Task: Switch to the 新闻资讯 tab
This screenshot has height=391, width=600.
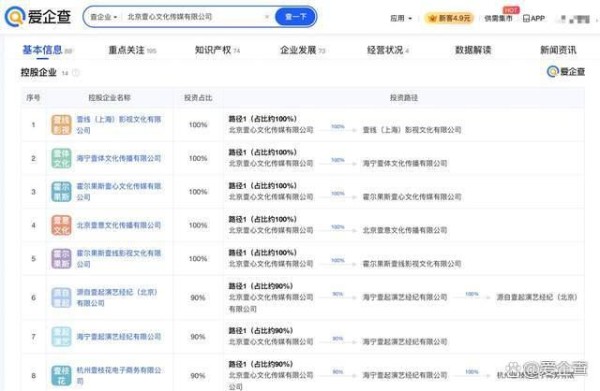Action: (558, 50)
